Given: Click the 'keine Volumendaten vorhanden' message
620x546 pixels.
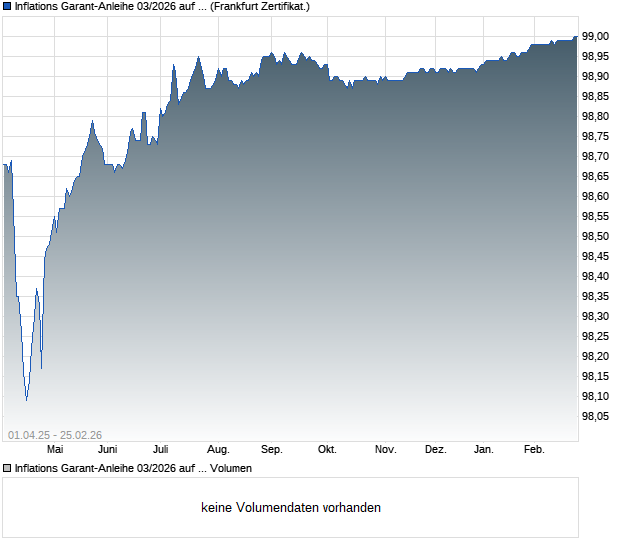Looking at the screenshot, I should coord(291,507).
